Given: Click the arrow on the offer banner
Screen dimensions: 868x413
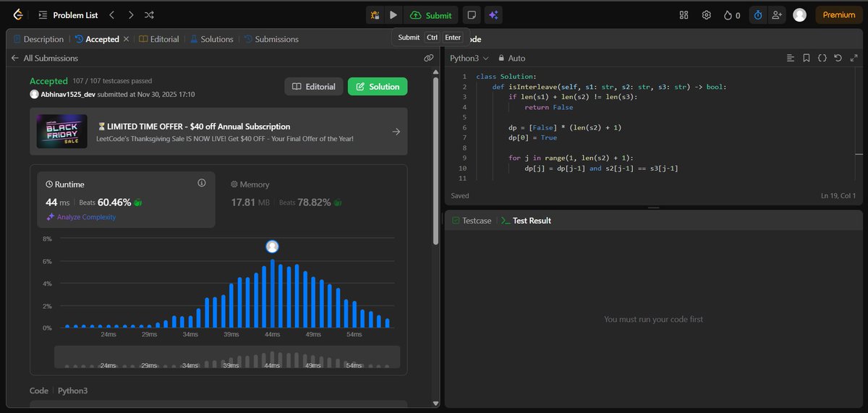Looking at the screenshot, I should 396,132.
